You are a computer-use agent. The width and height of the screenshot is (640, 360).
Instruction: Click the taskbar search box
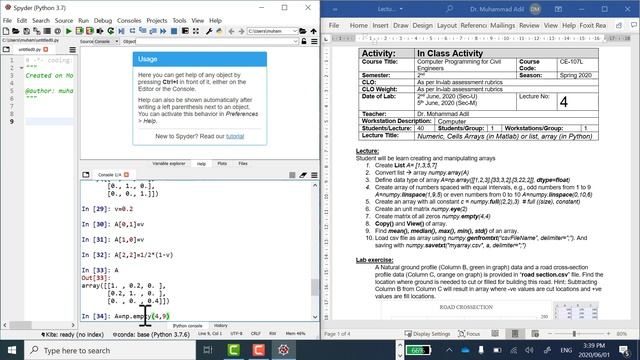coord(110,350)
